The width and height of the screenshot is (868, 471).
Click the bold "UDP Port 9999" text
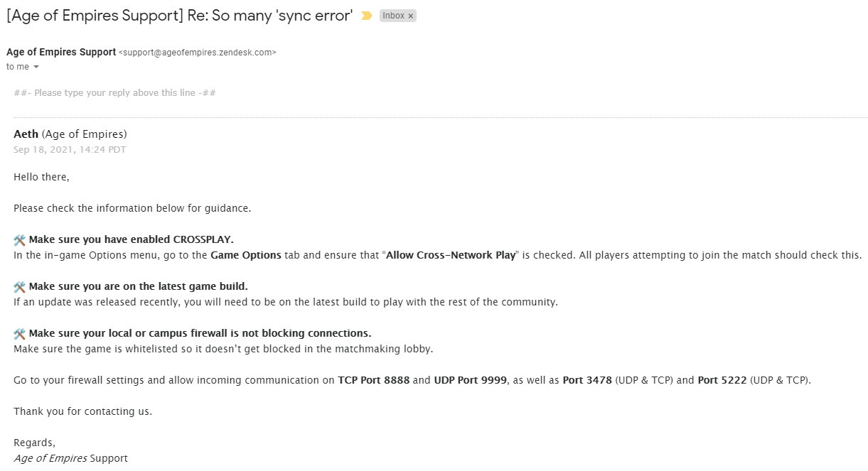470,380
